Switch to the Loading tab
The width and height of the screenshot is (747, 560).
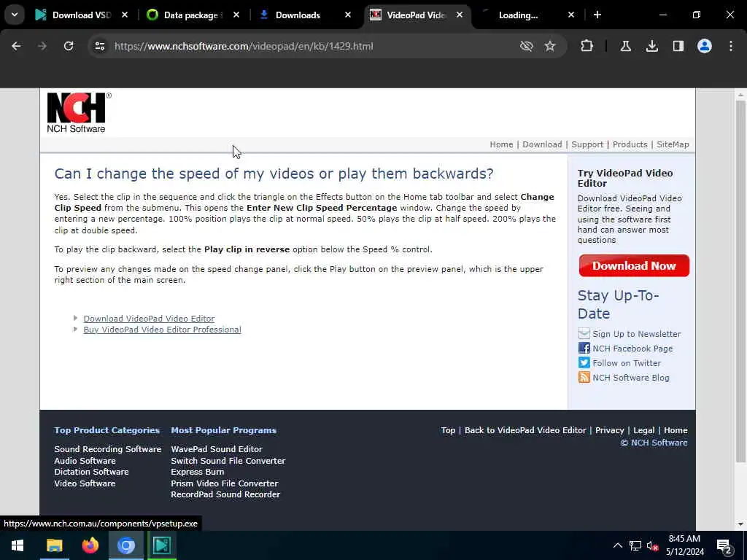point(519,15)
